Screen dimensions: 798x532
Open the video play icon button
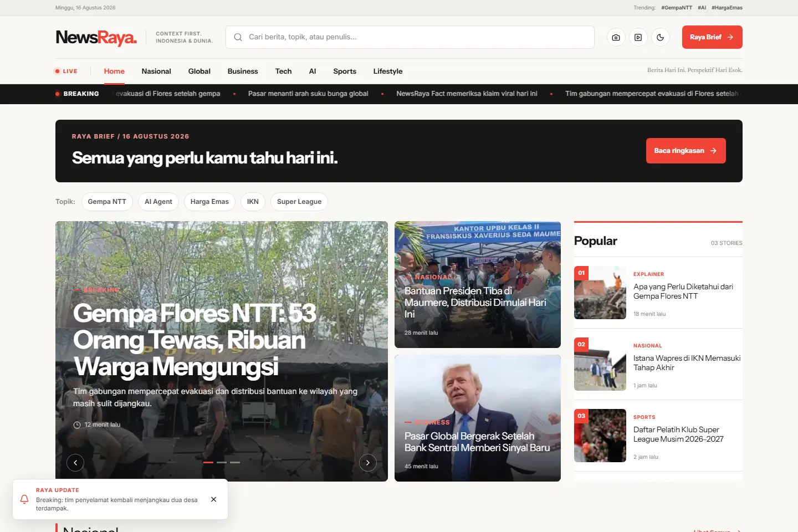click(x=638, y=37)
